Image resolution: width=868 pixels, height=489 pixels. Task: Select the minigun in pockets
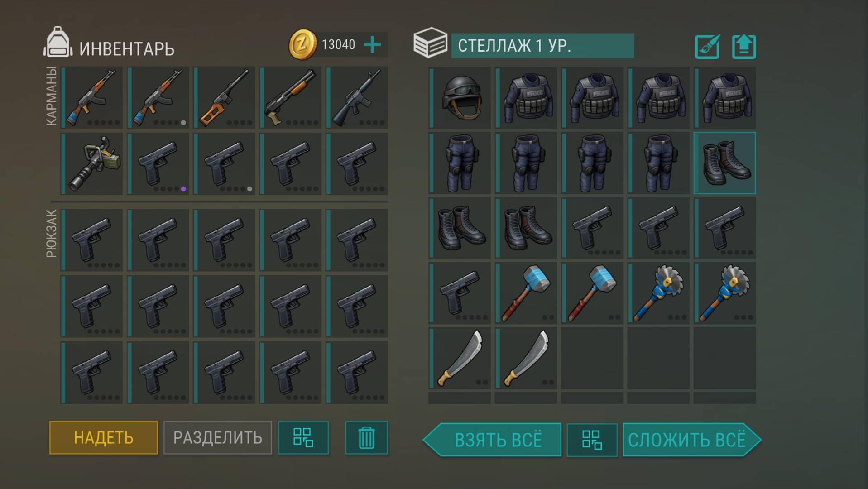coord(92,164)
